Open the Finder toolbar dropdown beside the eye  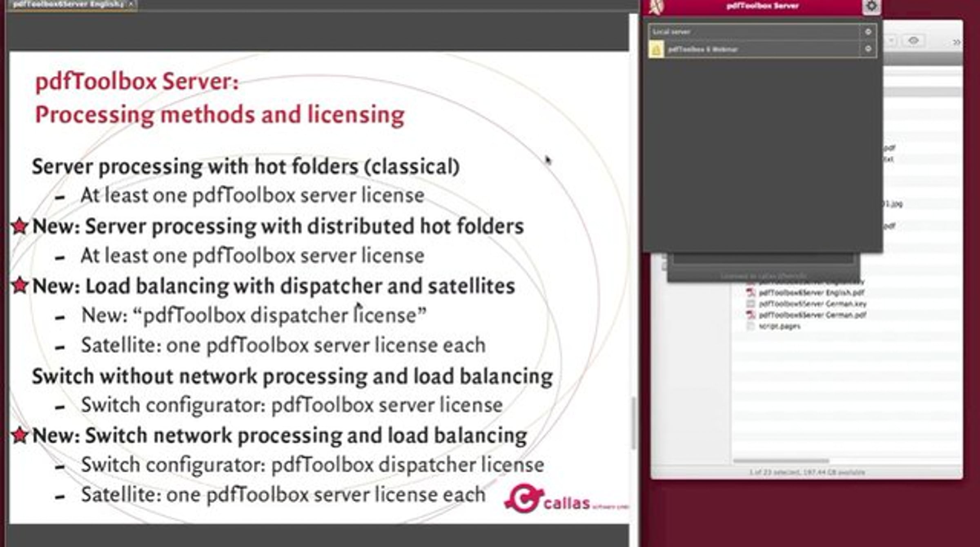(891, 40)
